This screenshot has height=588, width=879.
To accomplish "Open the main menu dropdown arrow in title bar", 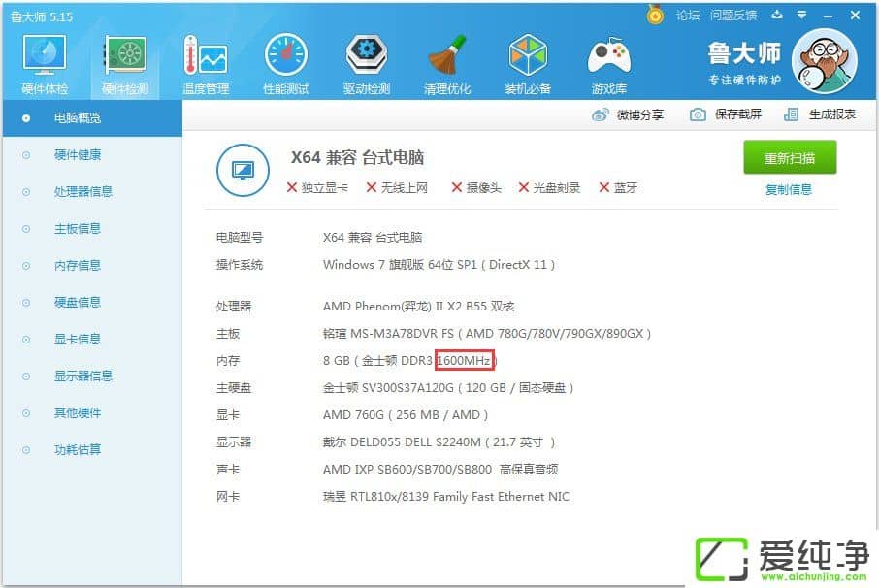I will pos(801,15).
